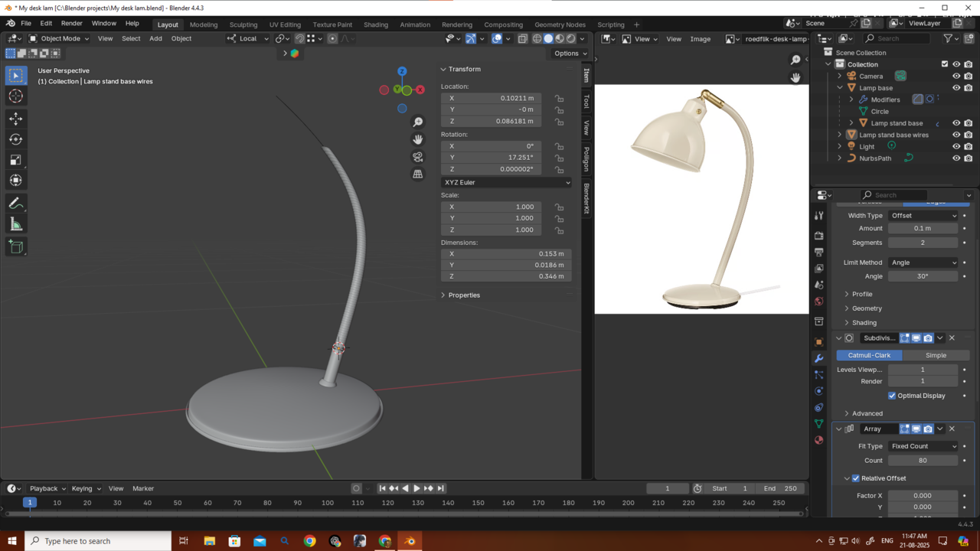Click the 3D Cursor tool
980x551 pixels.
(16, 96)
